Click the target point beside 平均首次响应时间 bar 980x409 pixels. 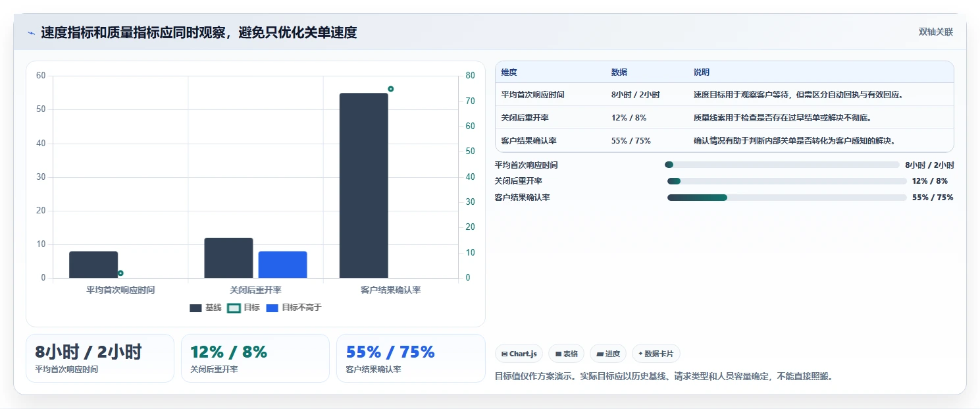point(120,273)
